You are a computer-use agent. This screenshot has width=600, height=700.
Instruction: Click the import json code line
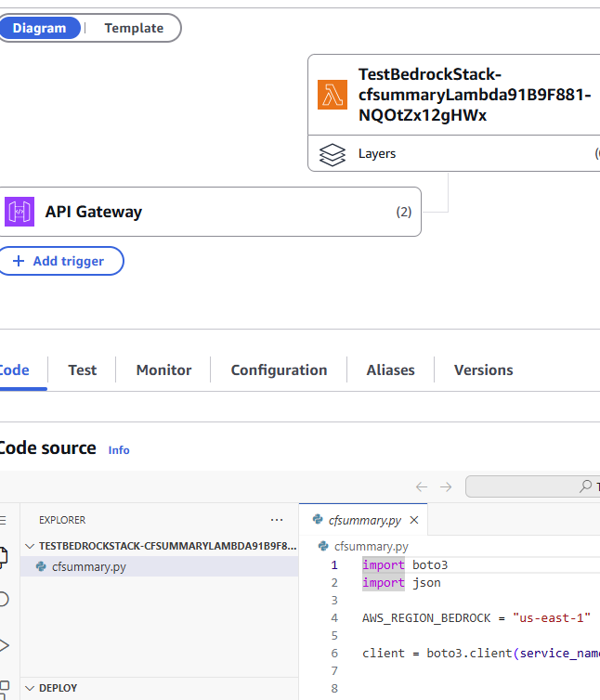(x=401, y=583)
